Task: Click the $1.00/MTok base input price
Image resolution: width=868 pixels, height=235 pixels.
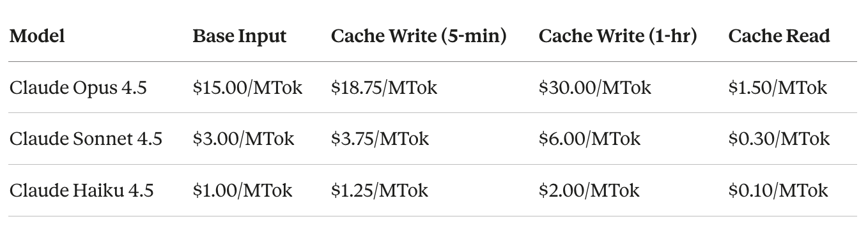Action: point(242,190)
